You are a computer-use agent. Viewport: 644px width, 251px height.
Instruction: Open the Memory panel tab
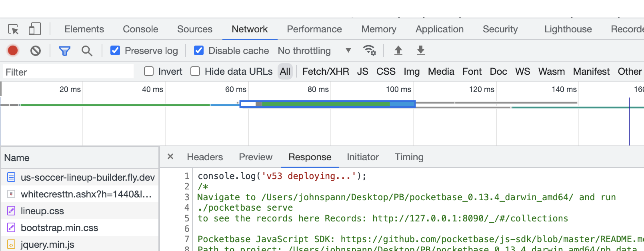pos(379,29)
